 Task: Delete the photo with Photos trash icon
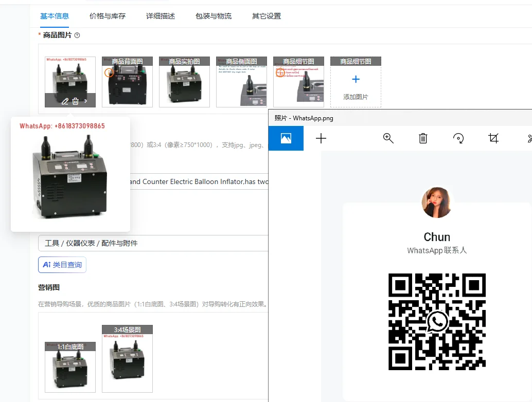423,138
